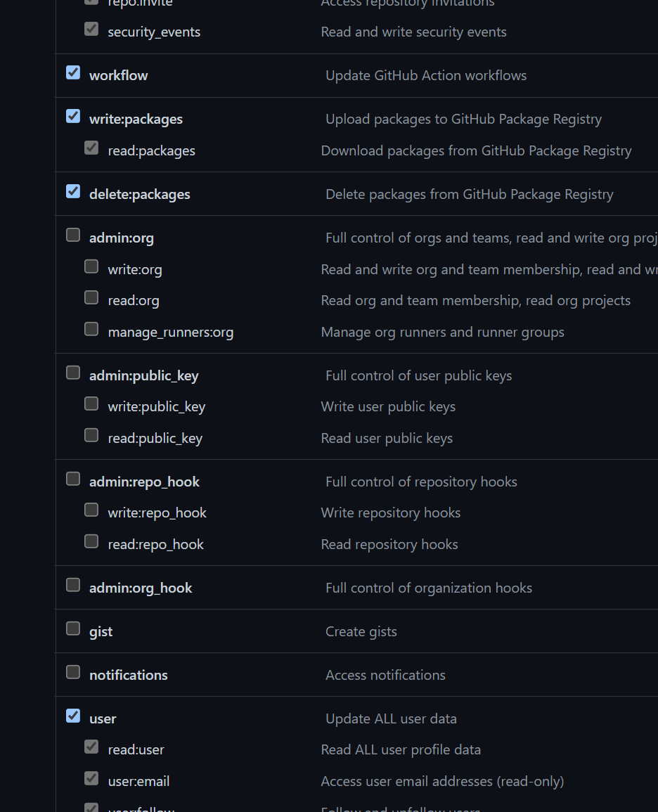Screen dimensions: 658x812
Task: Tick the write:repo_hook checkbox
Action: pyautogui.click(x=91, y=510)
